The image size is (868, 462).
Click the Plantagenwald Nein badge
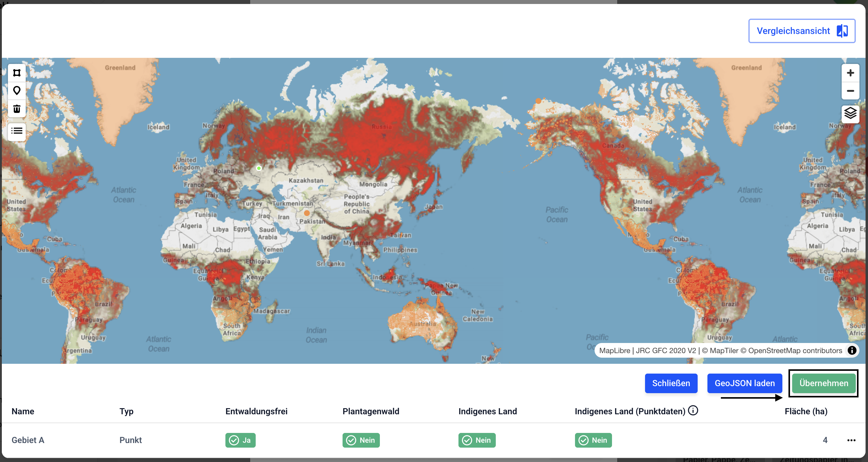pyautogui.click(x=361, y=440)
